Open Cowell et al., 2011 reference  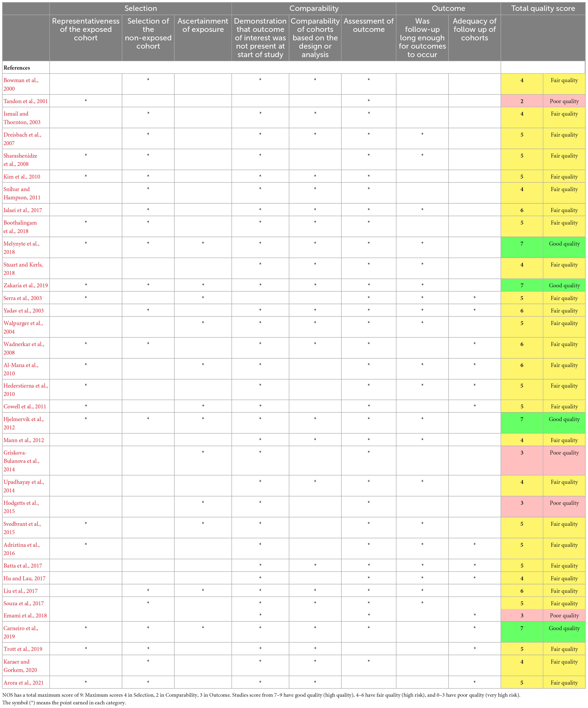pos(25,407)
